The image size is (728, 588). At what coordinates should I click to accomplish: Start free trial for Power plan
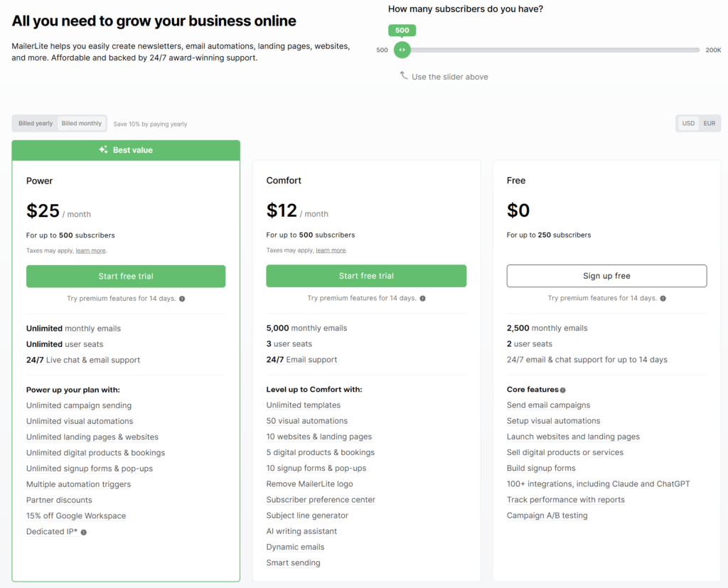pyautogui.click(x=126, y=277)
